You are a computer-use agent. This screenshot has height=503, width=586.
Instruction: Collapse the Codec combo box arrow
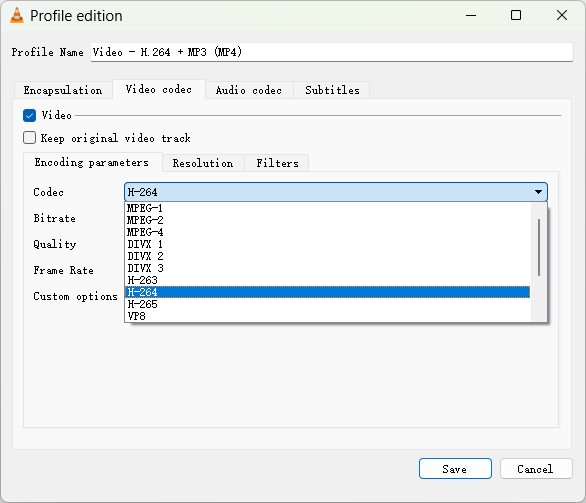[538, 192]
